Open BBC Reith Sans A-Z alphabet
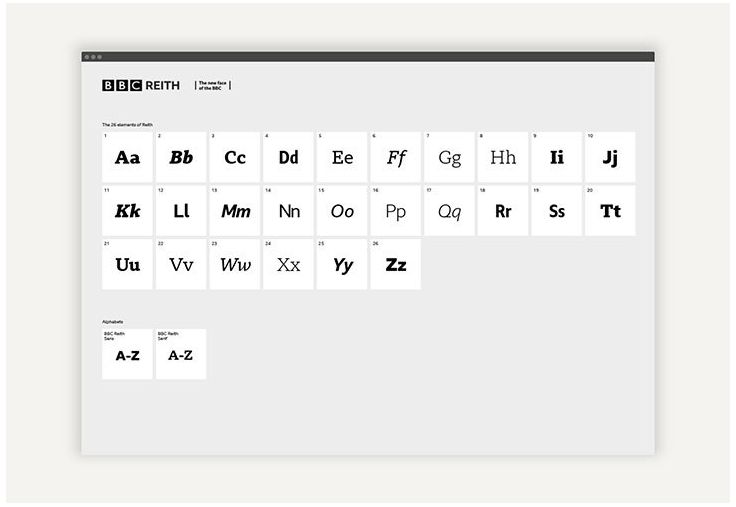The image size is (736, 507). pyautogui.click(x=127, y=354)
